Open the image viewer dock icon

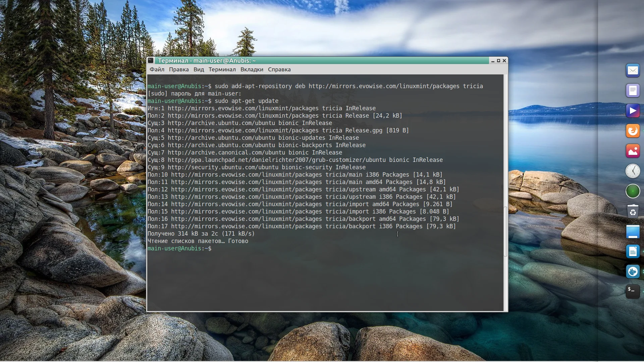(x=633, y=151)
